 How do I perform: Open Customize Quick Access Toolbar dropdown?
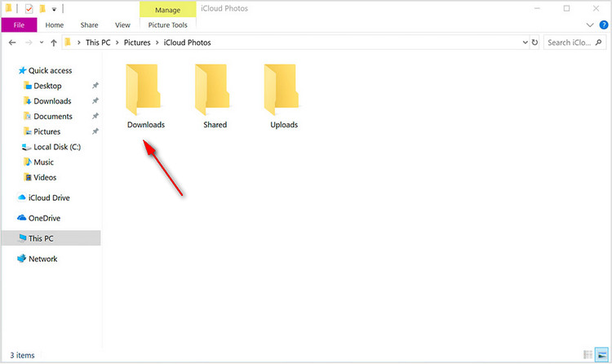(x=54, y=9)
